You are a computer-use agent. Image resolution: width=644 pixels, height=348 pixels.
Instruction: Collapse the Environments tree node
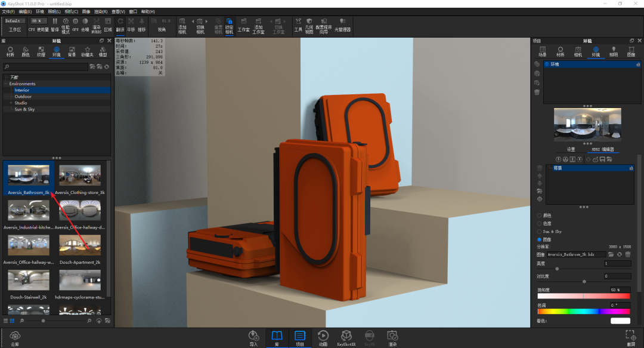coord(5,84)
